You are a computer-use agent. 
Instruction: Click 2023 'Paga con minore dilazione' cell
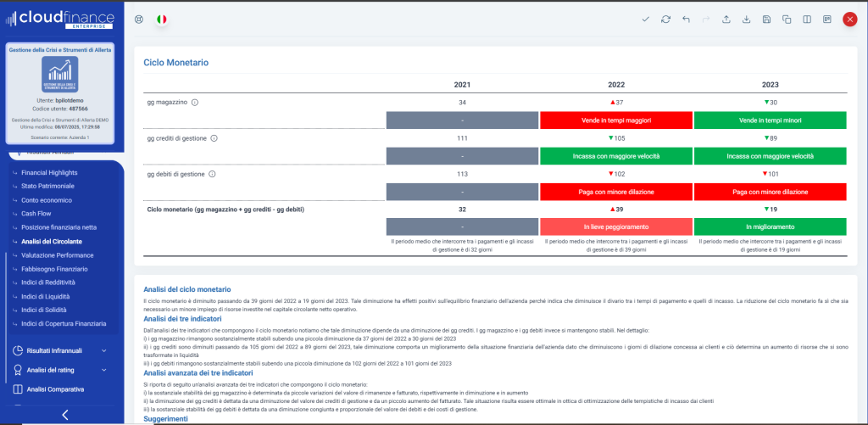coord(770,192)
